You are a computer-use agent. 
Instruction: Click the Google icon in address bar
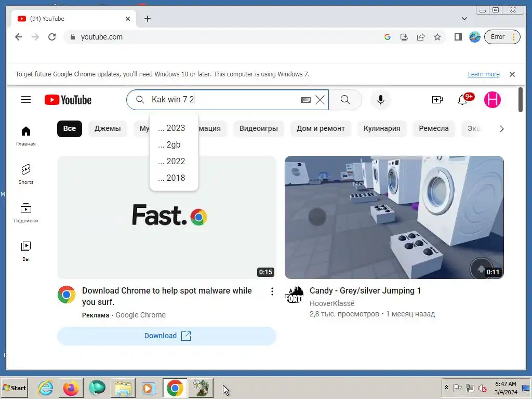click(x=388, y=37)
